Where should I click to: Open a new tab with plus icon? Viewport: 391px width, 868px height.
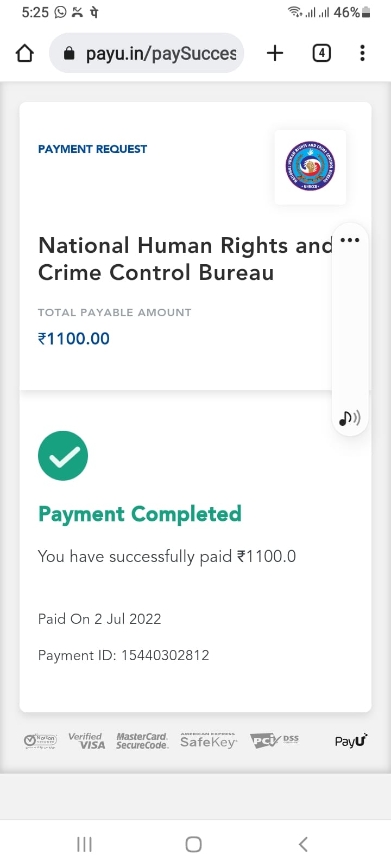click(275, 53)
